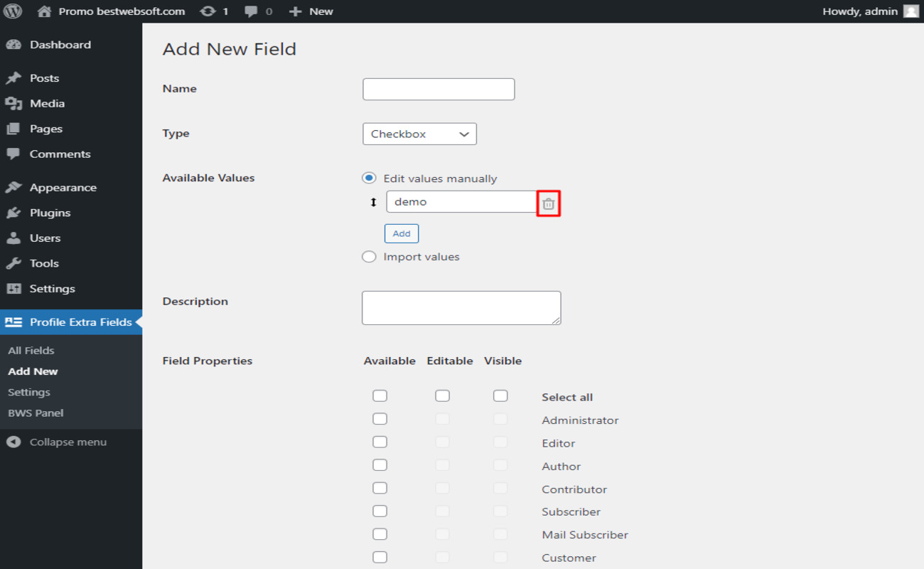Click the Comments icon in sidebar
Screen dimensions: 924x569
[14, 154]
